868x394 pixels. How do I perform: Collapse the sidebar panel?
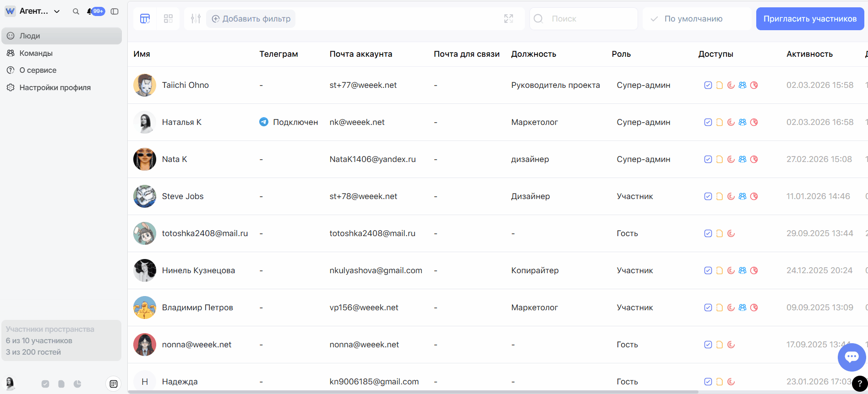click(115, 11)
